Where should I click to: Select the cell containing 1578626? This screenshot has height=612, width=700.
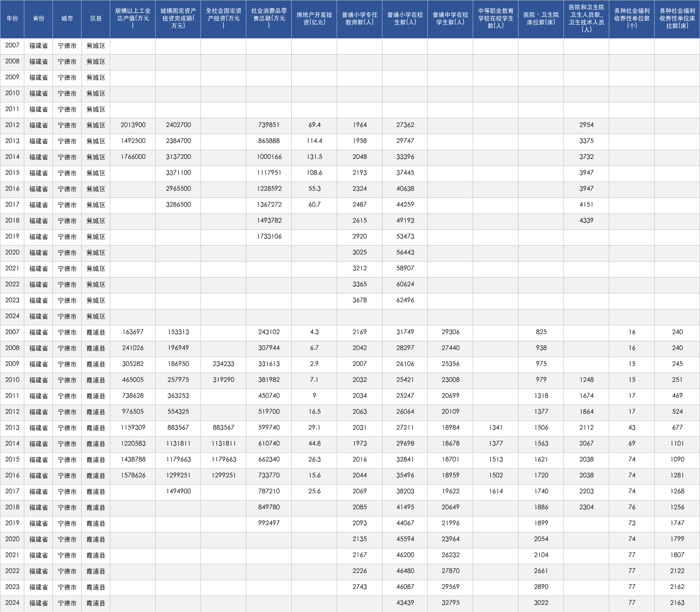133,476
